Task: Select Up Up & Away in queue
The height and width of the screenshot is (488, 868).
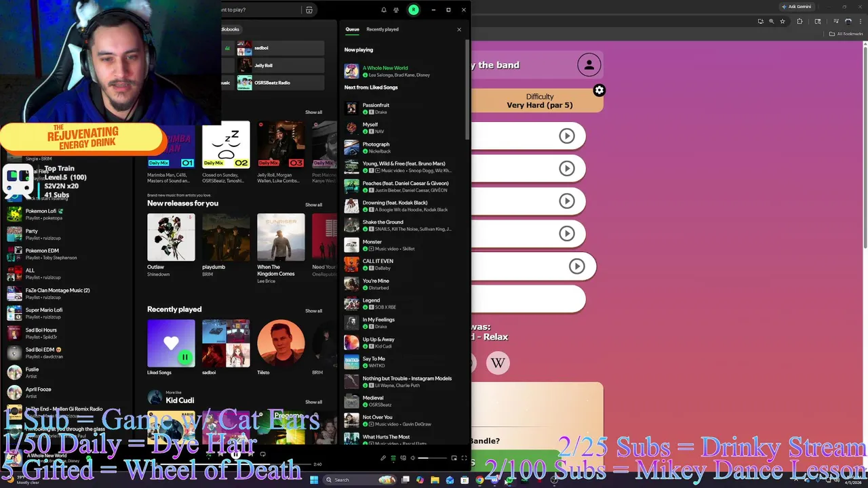Action: [x=403, y=342]
